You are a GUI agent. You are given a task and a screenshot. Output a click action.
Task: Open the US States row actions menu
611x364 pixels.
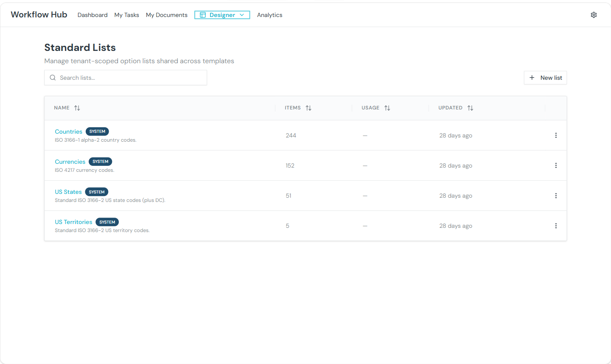pyautogui.click(x=556, y=196)
